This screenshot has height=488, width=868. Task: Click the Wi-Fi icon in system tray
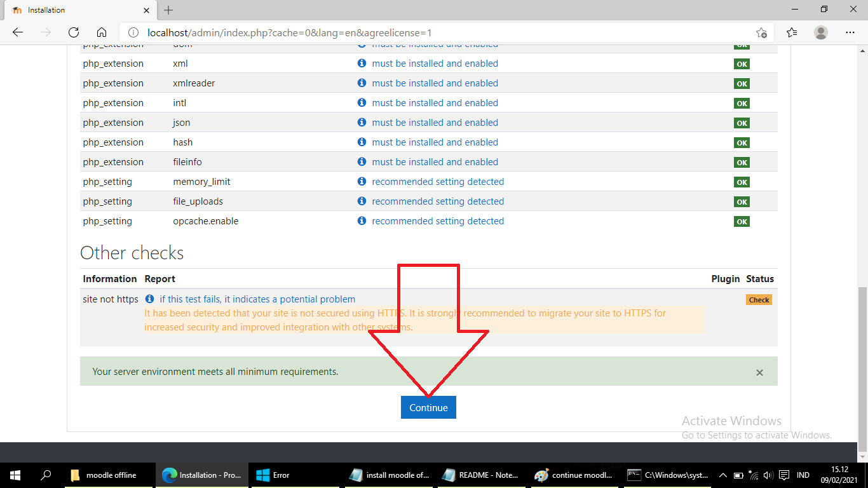pyautogui.click(x=753, y=475)
